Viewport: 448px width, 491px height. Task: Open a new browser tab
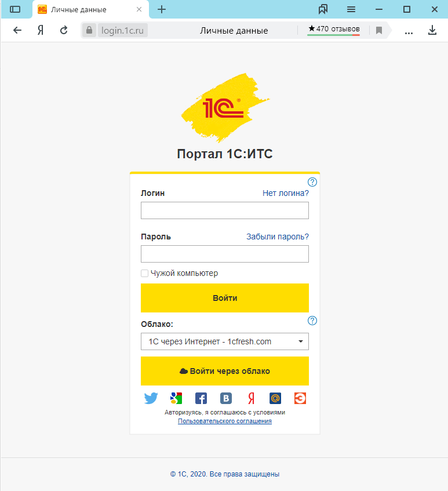coord(162,9)
